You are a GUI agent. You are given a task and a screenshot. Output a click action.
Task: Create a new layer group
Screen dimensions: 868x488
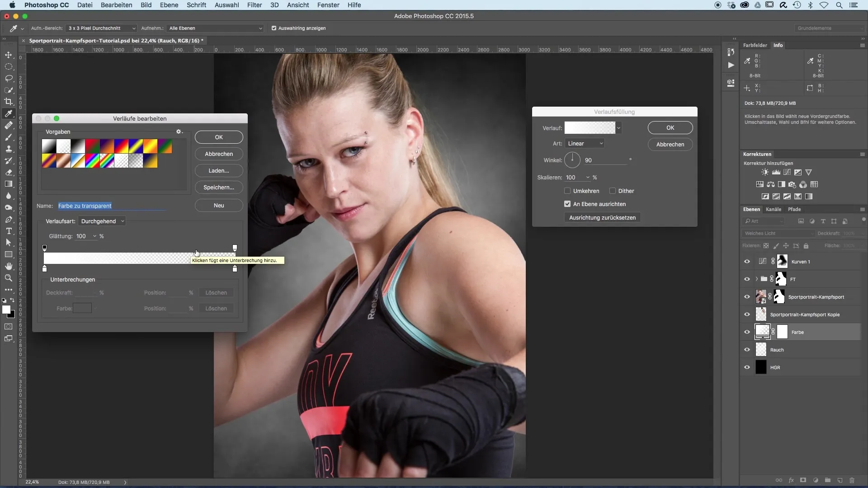pyautogui.click(x=828, y=480)
